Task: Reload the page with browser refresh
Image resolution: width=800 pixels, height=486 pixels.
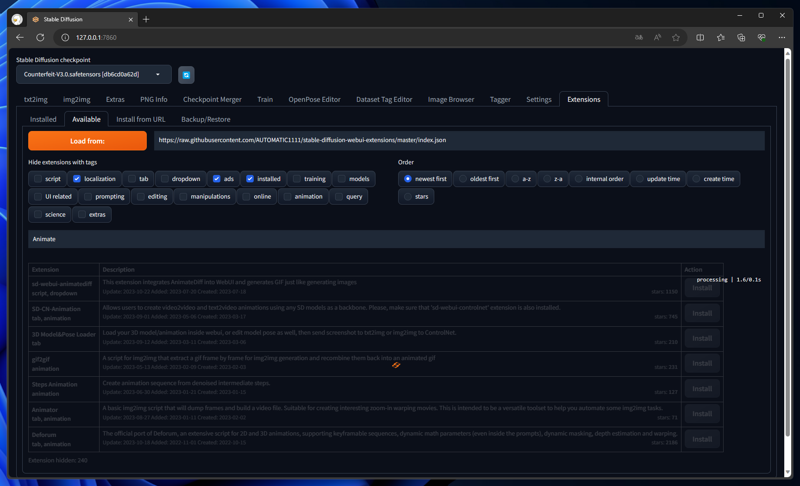Action: click(x=40, y=37)
